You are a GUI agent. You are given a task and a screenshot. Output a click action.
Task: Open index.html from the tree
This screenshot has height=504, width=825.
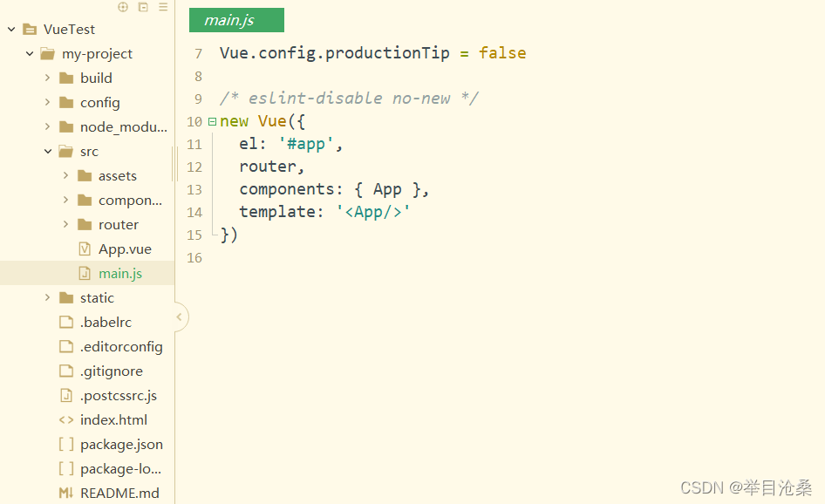(113, 419)
